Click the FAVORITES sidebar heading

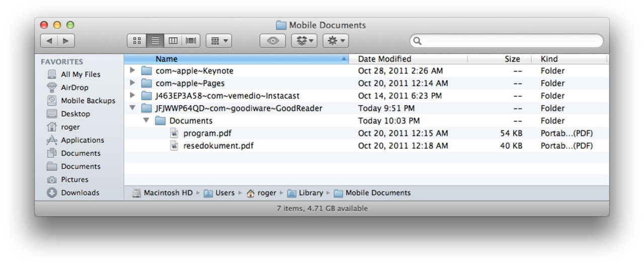pyautogui.click(x=62, y=61)
